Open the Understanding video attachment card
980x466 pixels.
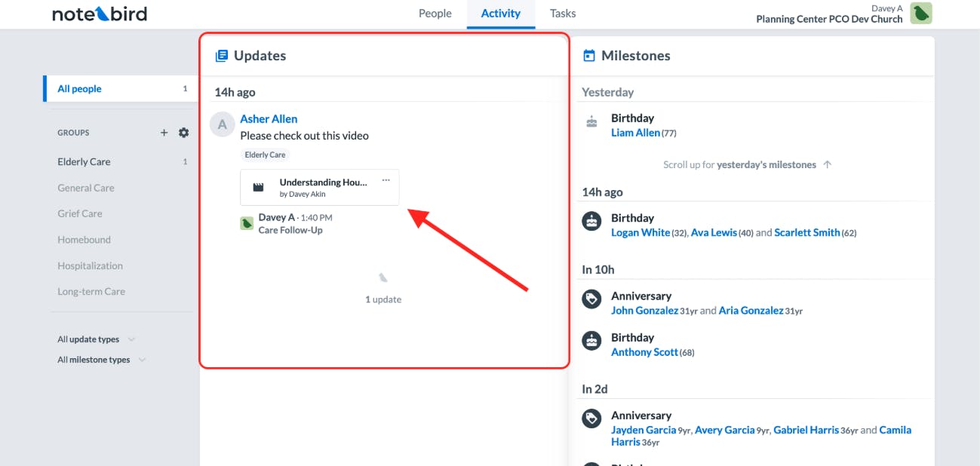coord(323,187)
